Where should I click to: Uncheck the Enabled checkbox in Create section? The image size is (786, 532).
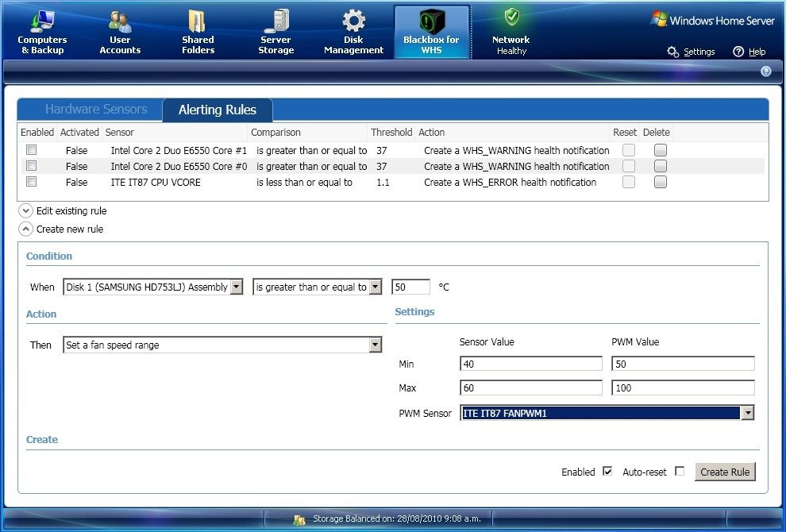[x=607, y=472]
